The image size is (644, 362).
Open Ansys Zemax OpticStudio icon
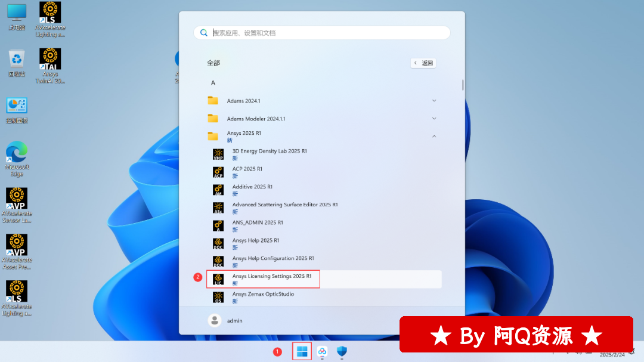[x=218, y=297]
